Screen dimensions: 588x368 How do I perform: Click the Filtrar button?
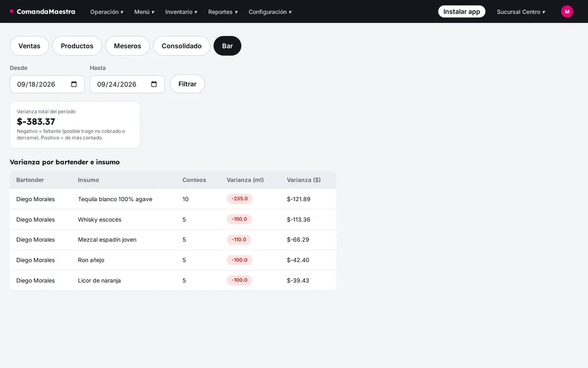click(x=187, y=84)
